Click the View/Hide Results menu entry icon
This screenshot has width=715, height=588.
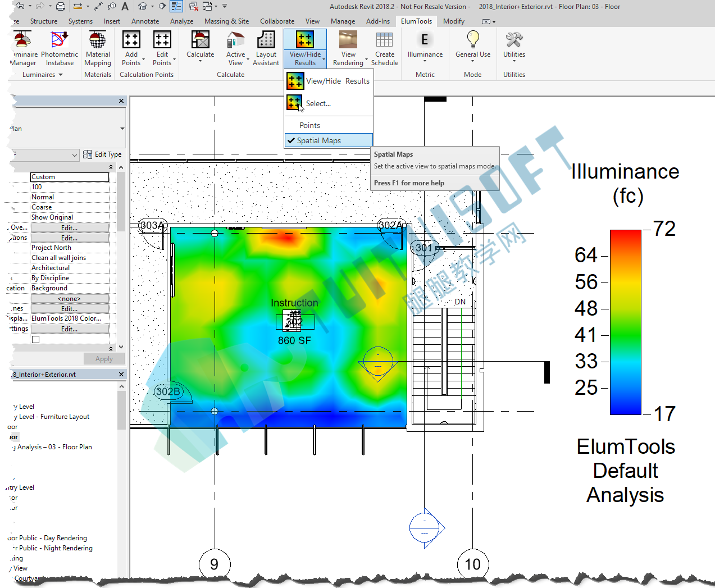[295, 81]
